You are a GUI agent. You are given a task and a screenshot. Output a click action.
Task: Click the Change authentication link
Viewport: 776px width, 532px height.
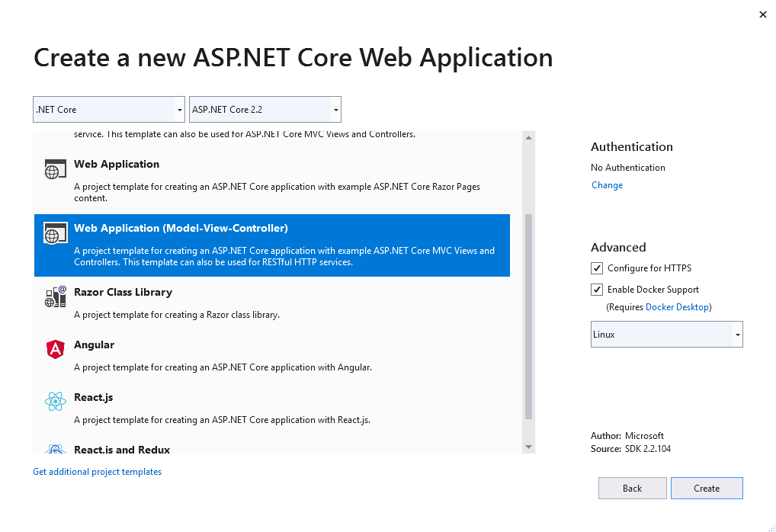tap(608, 185)
